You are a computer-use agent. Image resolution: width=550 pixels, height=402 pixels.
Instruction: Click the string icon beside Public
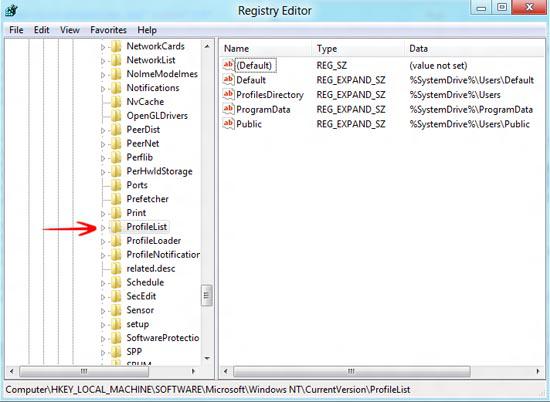(228, 124)
